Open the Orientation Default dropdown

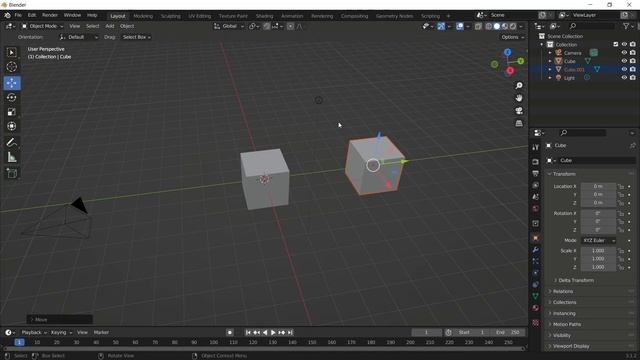[x=79, y=37]
